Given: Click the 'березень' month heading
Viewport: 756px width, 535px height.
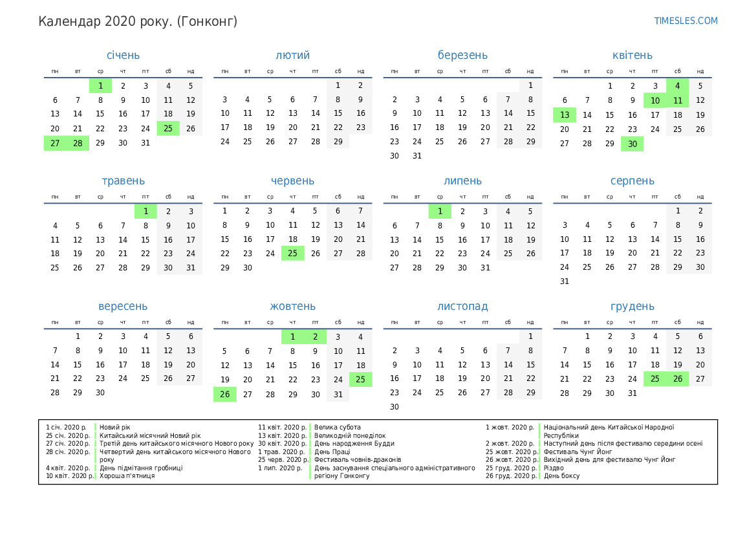Looking at the screenshot, I should pos(462,55).
